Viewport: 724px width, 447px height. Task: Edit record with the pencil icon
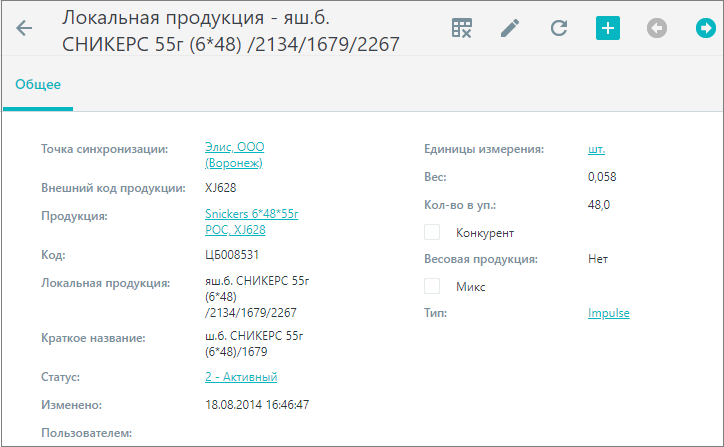tap(510, 28)
